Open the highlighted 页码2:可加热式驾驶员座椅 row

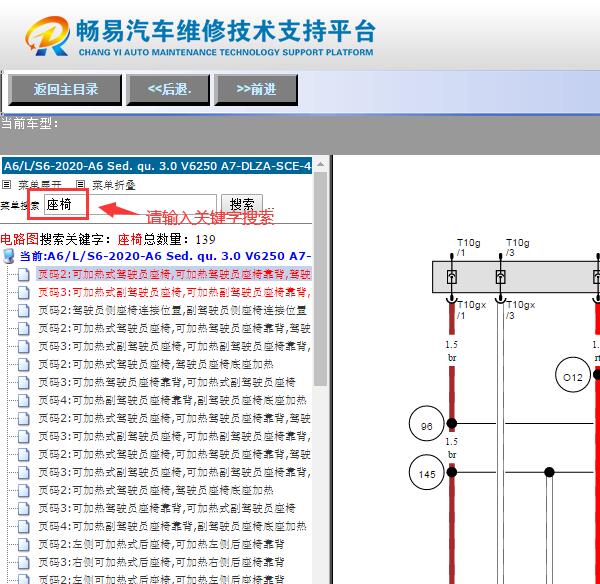(174, 274)
